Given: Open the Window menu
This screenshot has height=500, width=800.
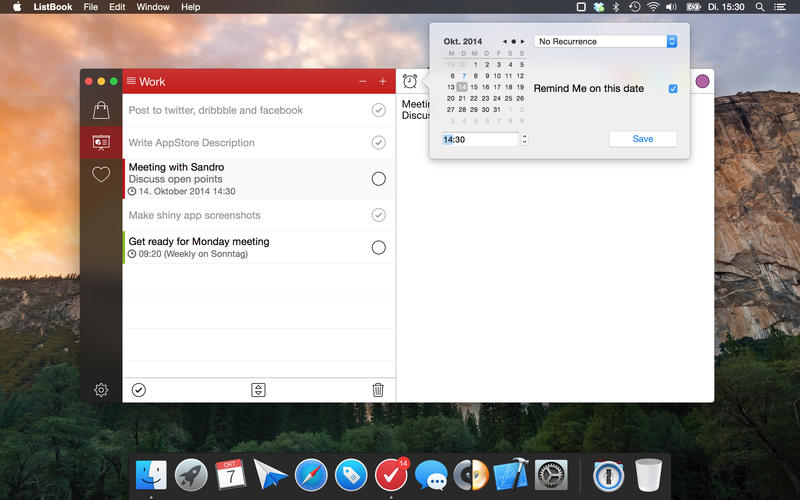Looking at the screenshot, I should coord(153,7).
